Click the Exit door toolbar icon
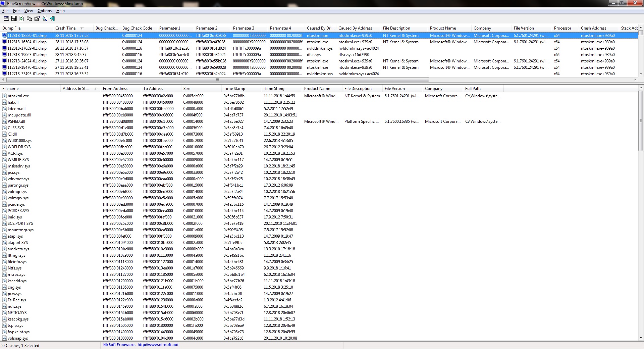Screen dimensions: 644x349 point(52,18)
